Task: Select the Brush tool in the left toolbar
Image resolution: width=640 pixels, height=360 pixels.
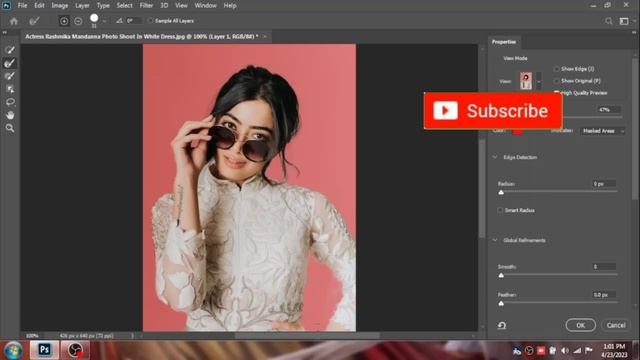Action: [10, 76]
